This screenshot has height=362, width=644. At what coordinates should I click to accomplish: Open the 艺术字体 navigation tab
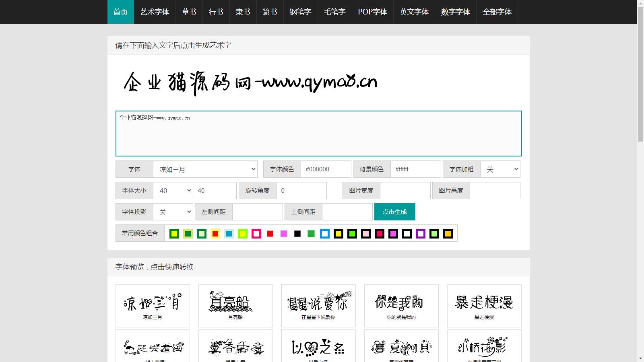pos(155,12)
